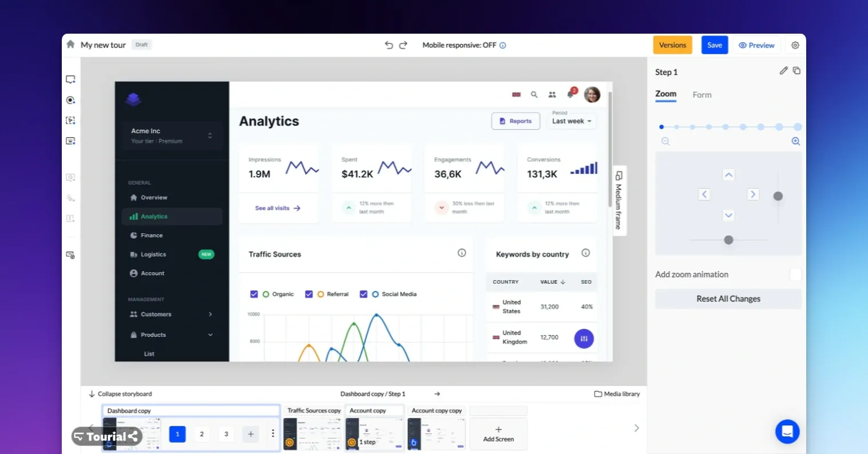Expand the Customers menu chevron
This screenshot has width=868, height=454.
pos(210,314)
